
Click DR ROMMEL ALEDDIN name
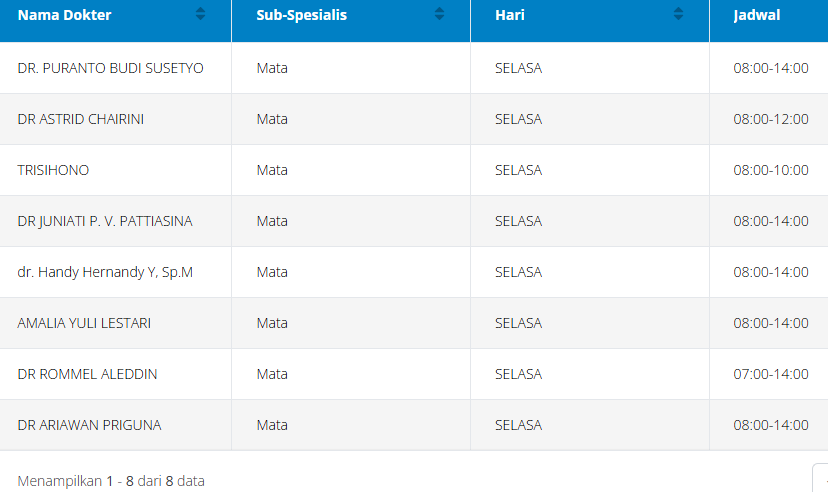pos(87,374)
